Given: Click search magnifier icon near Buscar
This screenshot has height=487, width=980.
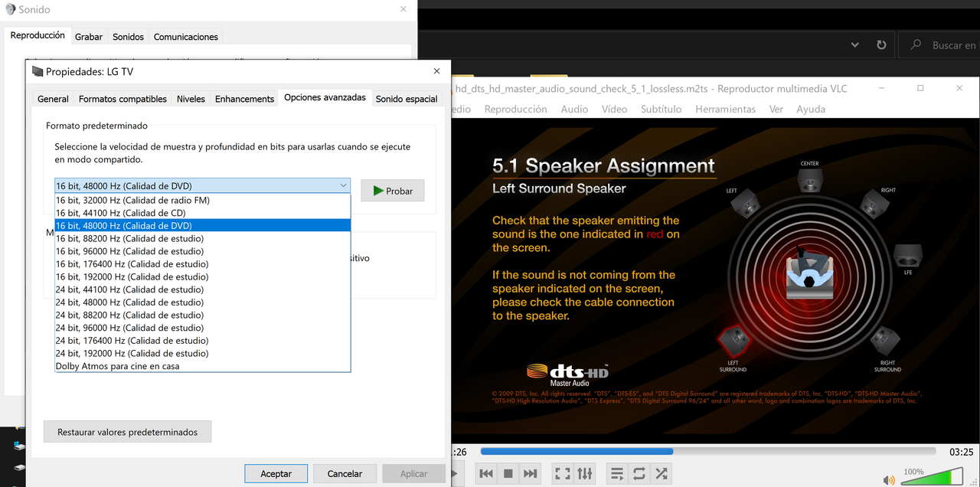Looking at the screenshot, I should tap(916, 45).
